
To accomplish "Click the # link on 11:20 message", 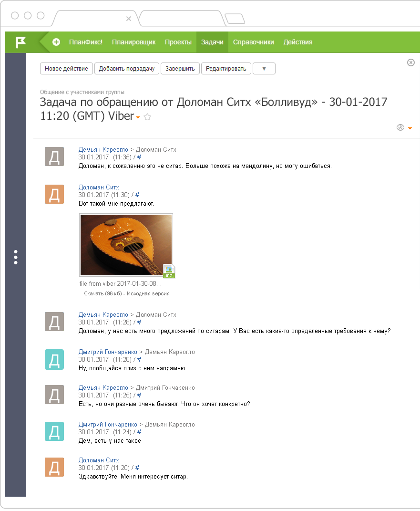I will [x=137, y=468].
